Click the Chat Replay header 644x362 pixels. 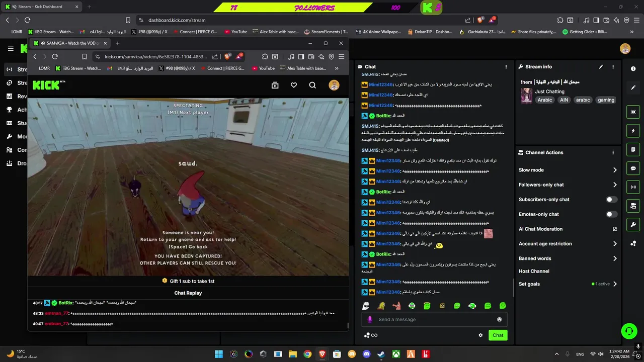188,293
